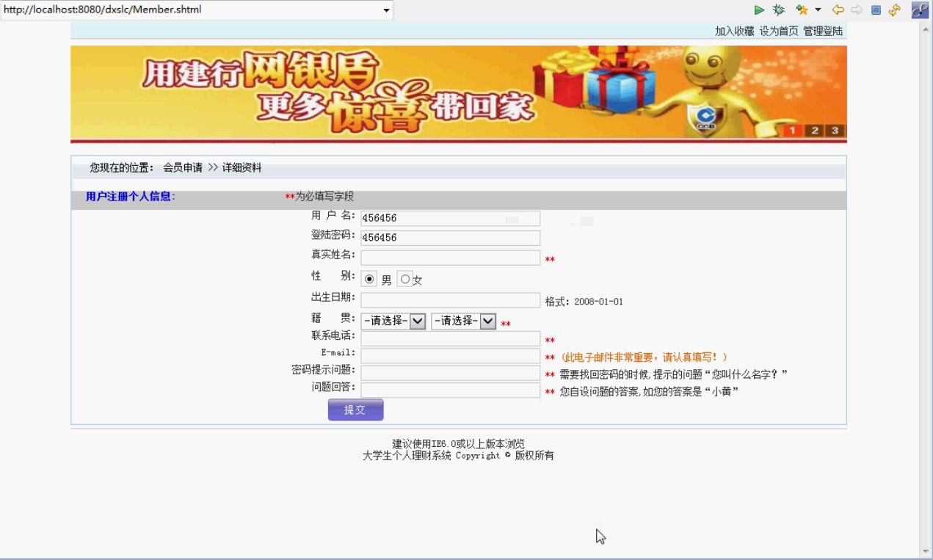Click the 会员申请 breadcrumb text
The height and width of the screenshot is (560, 933).
[183, 168]
